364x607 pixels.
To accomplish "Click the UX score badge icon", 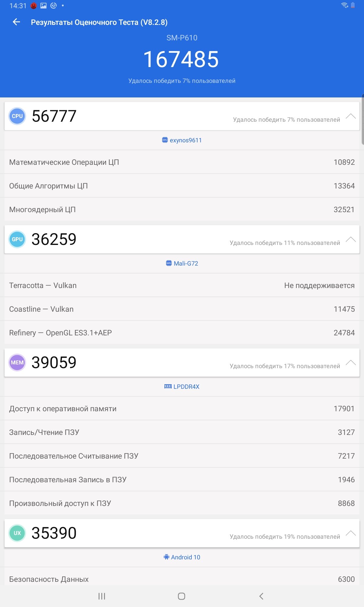I will click(x=17, y=533).
